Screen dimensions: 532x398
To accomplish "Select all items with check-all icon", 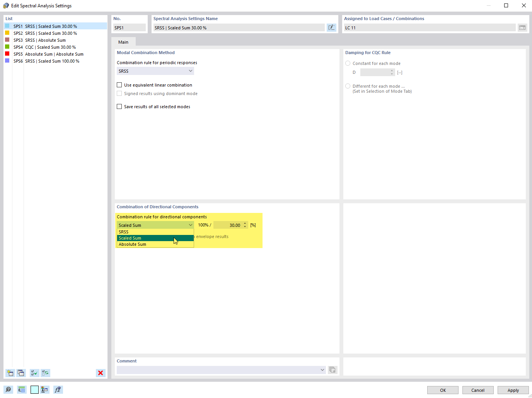I will (x=34, y=373).
